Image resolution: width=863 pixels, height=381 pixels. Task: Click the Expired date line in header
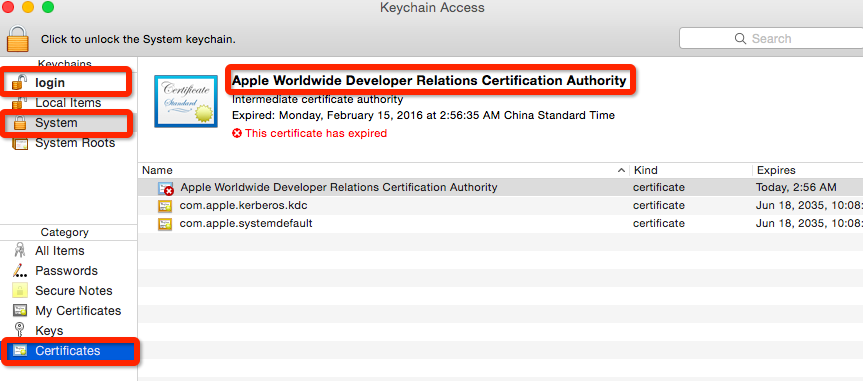pyautogui.click(x=423, y=116)
